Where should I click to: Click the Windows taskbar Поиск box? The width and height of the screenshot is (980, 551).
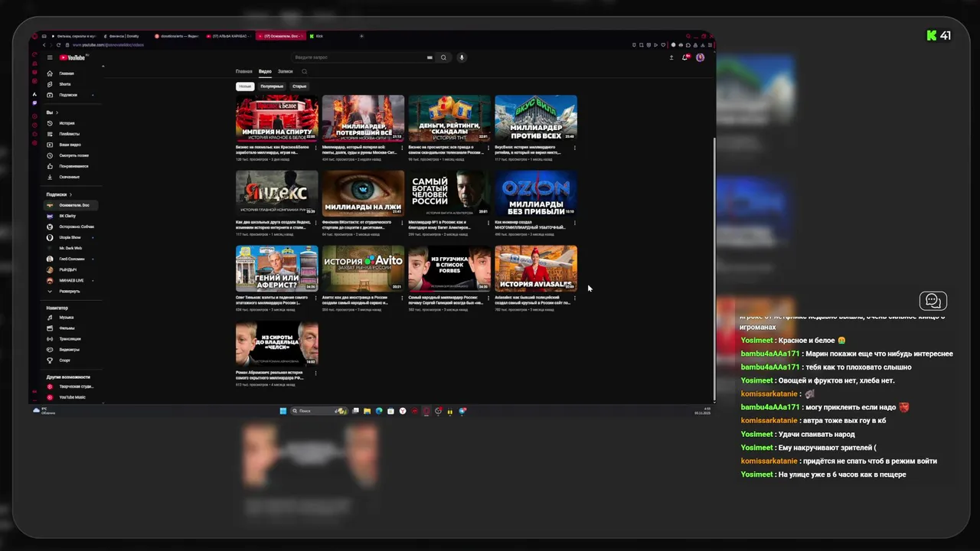(318, 411)
